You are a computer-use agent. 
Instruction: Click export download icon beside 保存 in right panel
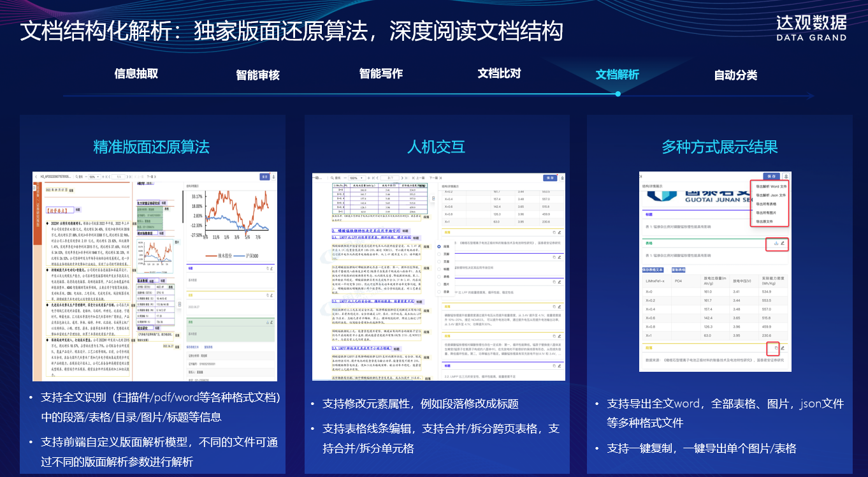click(786, 176)
